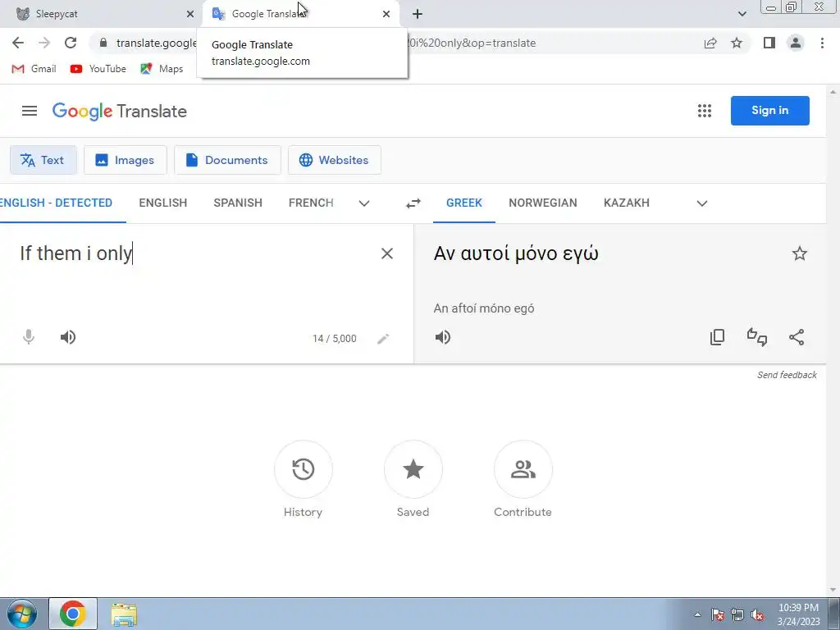Image resolution: width=840 pixels, height=630 pixels.
Task: Select the Images translation mode
Action: tap(126, 160)
